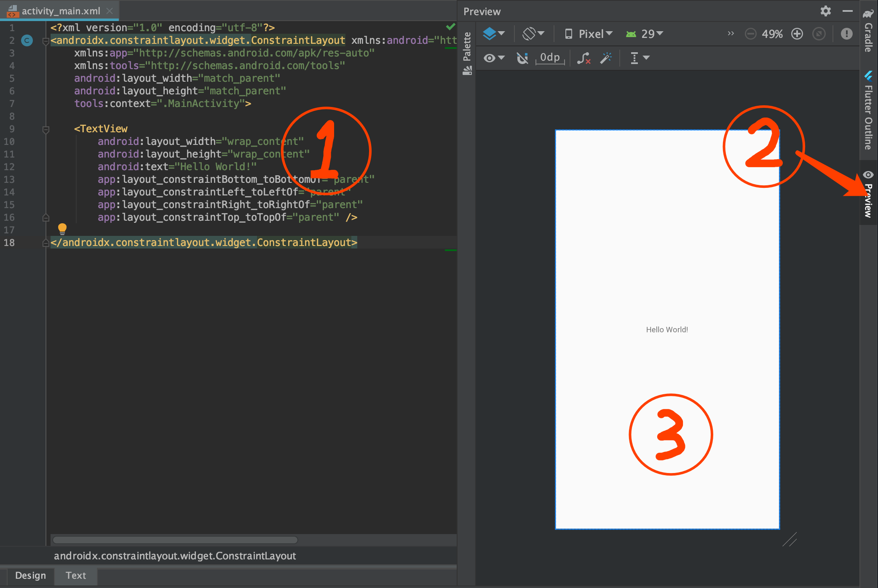Click the zoom to fit screen icon
The height and width of the screenshot is (588, 878).
point(819,34)
